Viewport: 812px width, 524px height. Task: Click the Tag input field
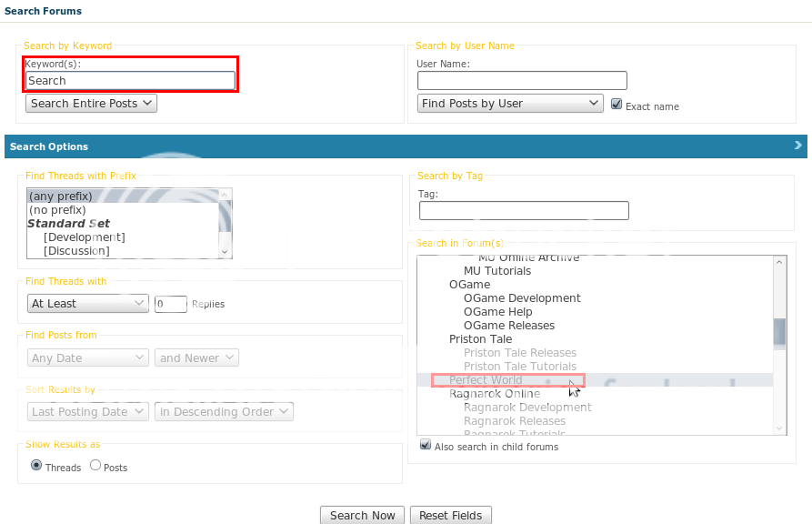pos(524,211)
